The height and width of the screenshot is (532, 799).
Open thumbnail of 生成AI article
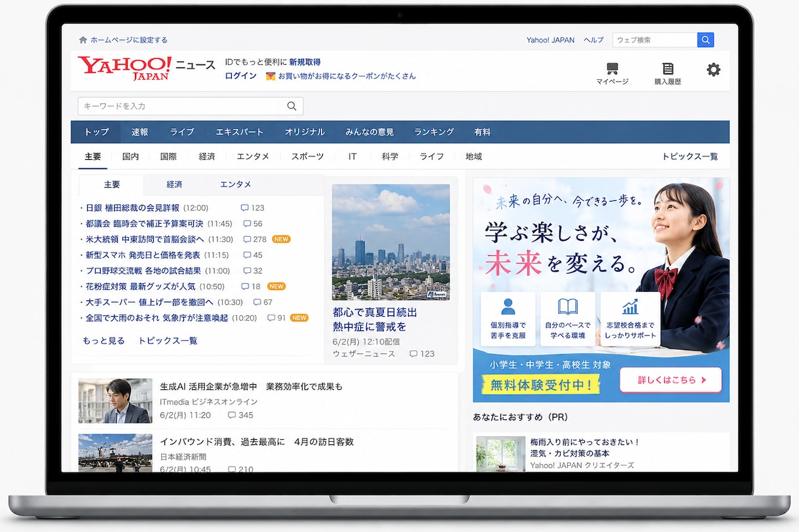(x=115, y=401)
